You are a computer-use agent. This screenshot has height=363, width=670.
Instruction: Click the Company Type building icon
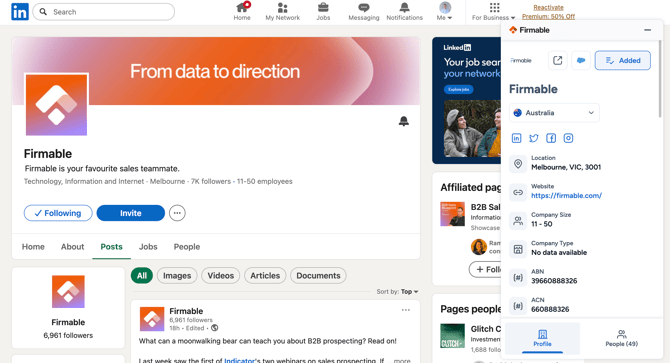point(518,249)
